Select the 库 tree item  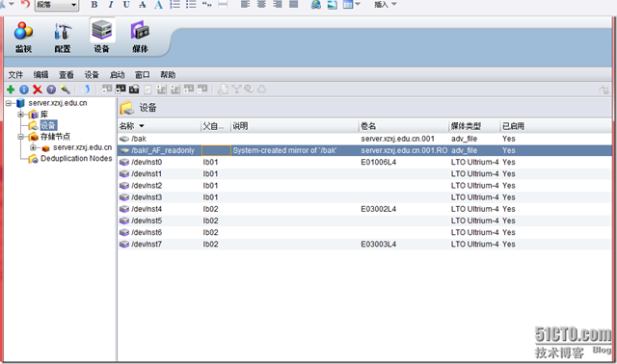click(44, 115)
